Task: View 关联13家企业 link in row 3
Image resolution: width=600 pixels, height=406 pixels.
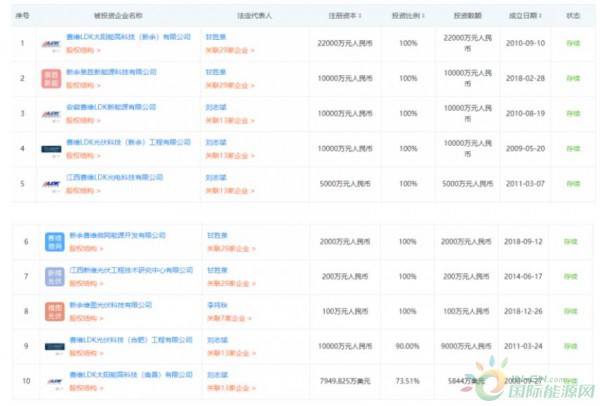Action: tap(230, 121)
